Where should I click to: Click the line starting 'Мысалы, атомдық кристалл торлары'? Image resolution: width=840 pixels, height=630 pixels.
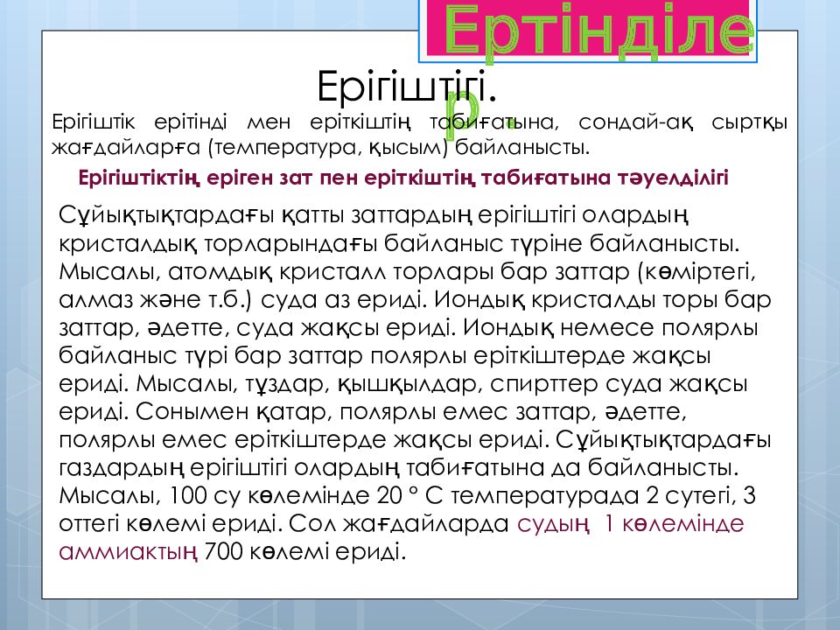pos(407,271)
